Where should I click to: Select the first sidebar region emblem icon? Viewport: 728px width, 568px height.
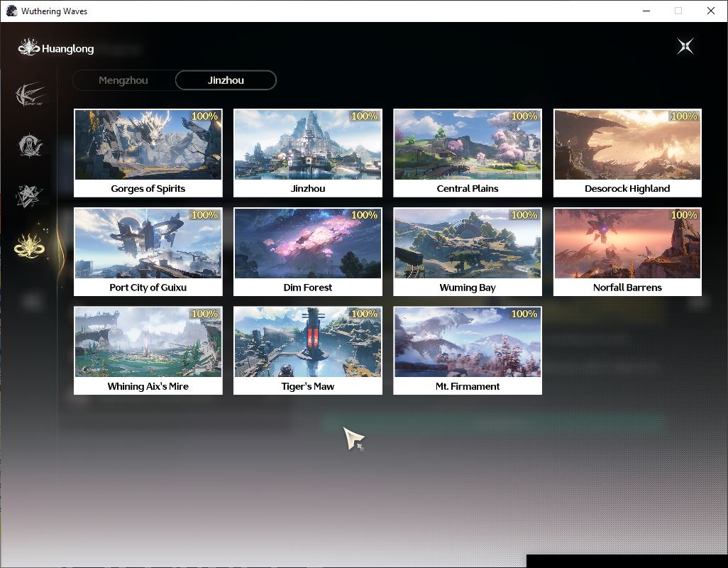[x=30, y=94]
